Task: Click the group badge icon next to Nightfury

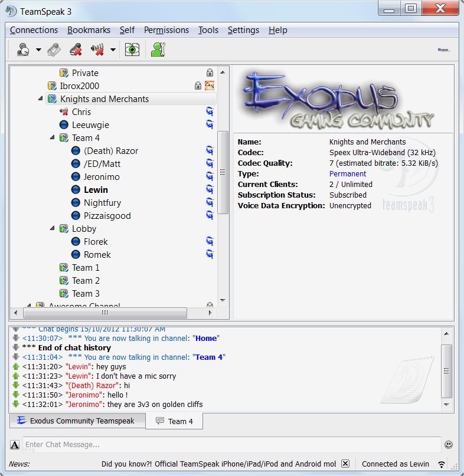Action: [210, 202]
